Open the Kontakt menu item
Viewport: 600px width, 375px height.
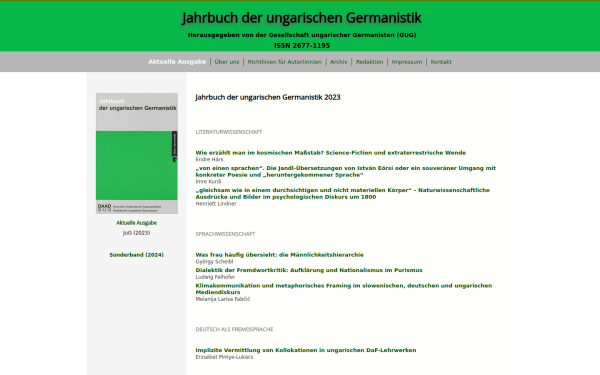click(441, 62)
